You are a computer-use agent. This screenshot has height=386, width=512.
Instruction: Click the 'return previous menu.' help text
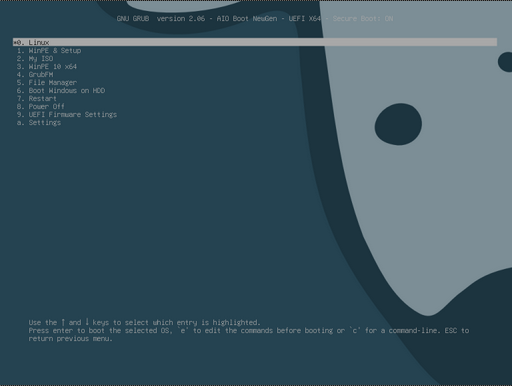[x=70, y=339]
